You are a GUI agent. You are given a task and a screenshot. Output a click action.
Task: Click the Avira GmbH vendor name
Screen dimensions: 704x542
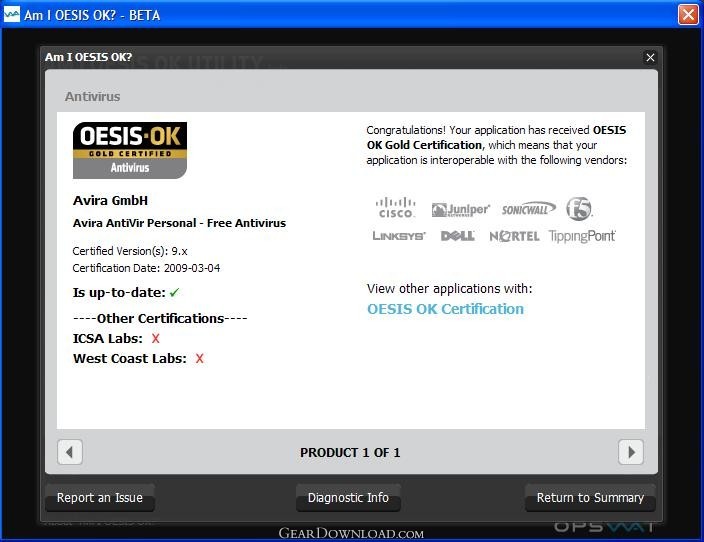(110, 200)
